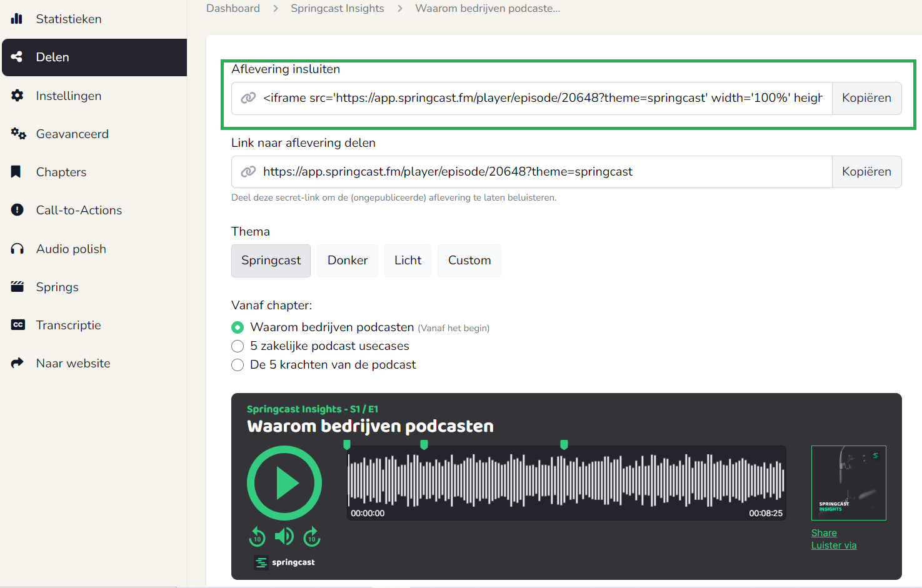
Task: Open the Chapters section
Action: tap(61, 172)
